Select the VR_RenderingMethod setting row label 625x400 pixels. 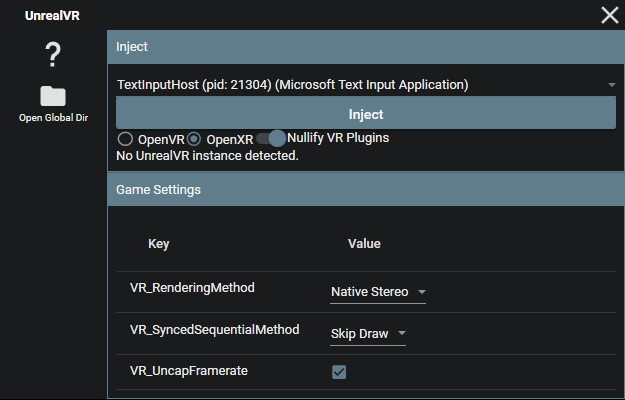[192, 288]
